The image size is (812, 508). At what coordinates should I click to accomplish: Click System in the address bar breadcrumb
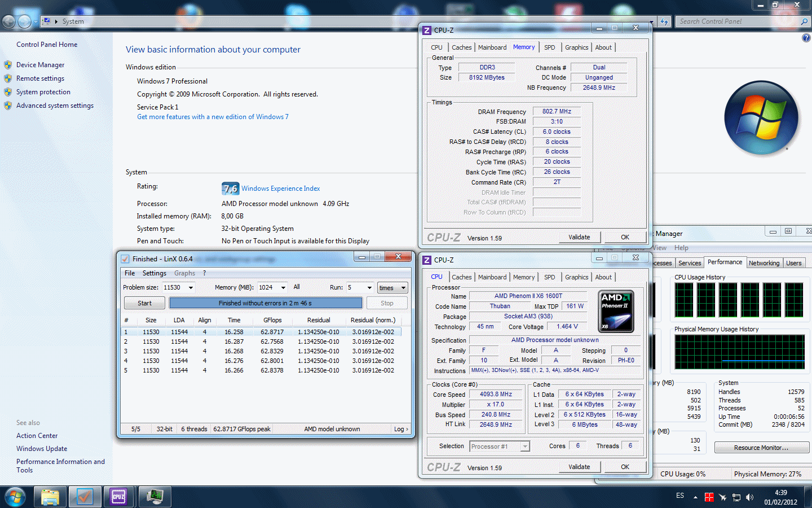click(x=73, y=21)
